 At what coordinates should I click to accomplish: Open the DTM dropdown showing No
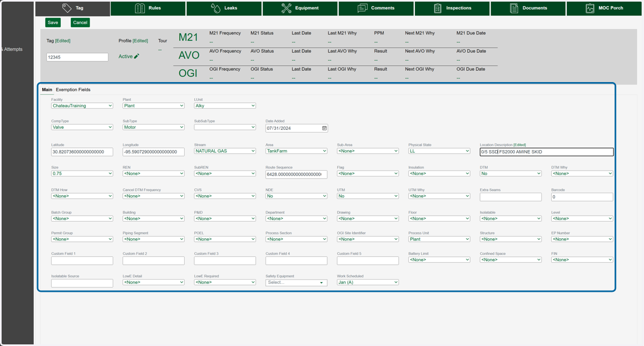tap(510, 173)
